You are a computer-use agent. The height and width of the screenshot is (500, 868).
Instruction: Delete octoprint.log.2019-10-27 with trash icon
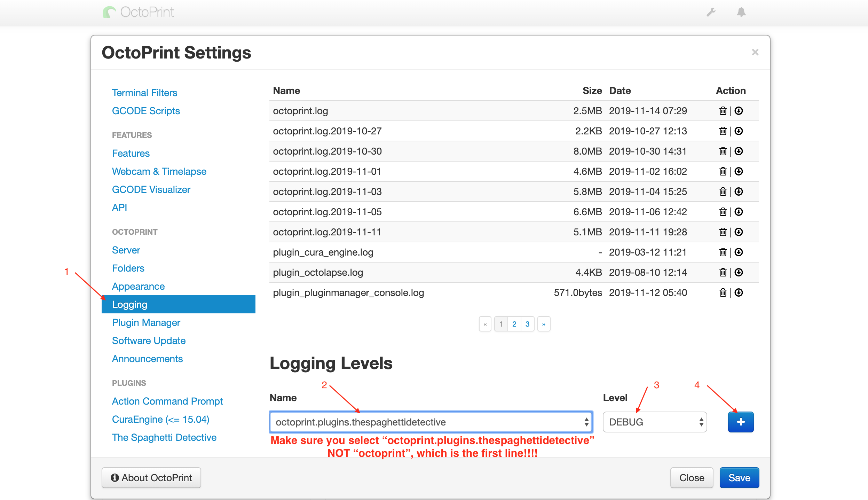pos(723,131)
